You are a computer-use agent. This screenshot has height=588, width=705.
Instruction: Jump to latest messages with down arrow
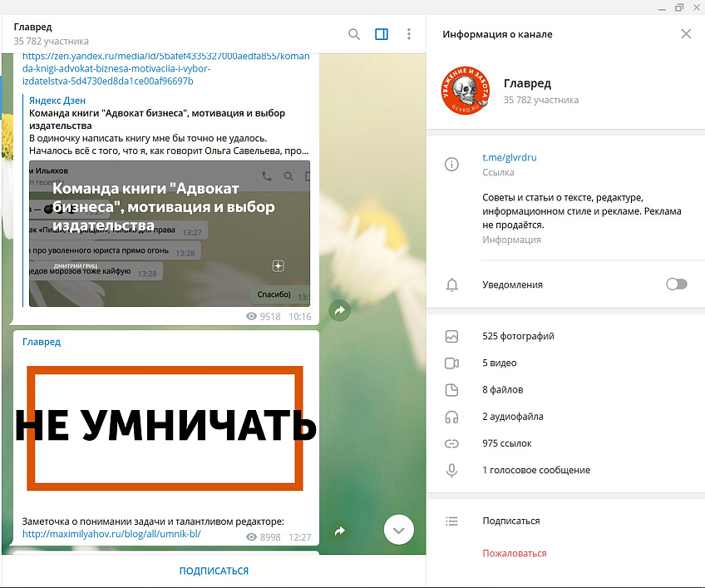coord(399,530)
